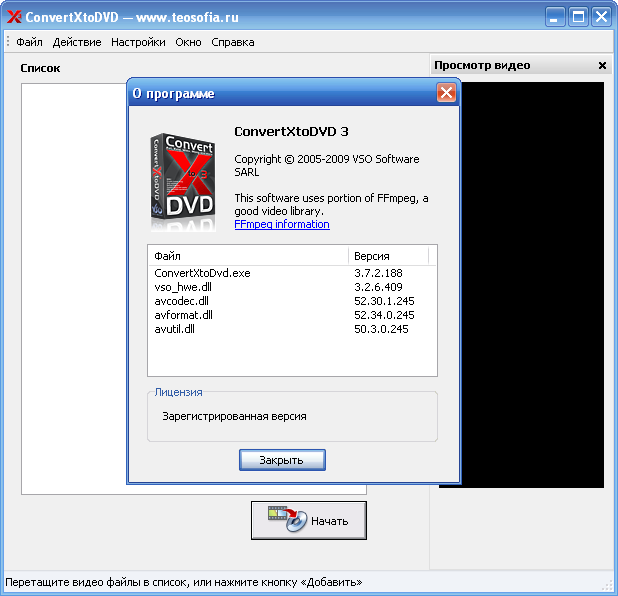This screenshot has height=596, width=618.
Task: Click version value 52.30.1.245
Action: (x=384, y=301)
